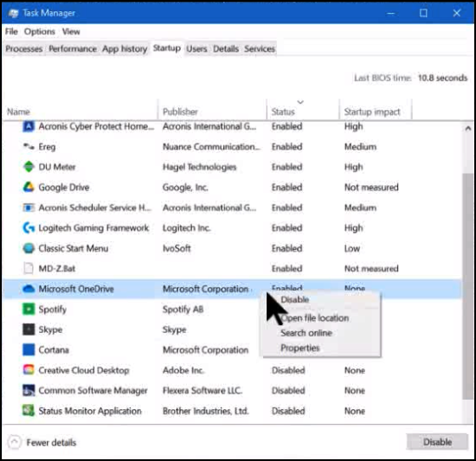The height and width of the screenshot is (461, 476).
Task: Switch to the App history tab
Action: pos(125,48)
